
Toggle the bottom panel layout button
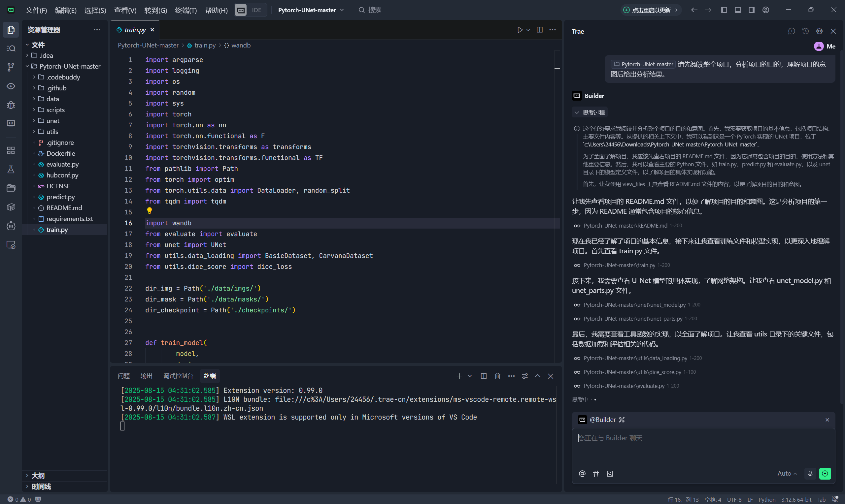pos(738,10)
